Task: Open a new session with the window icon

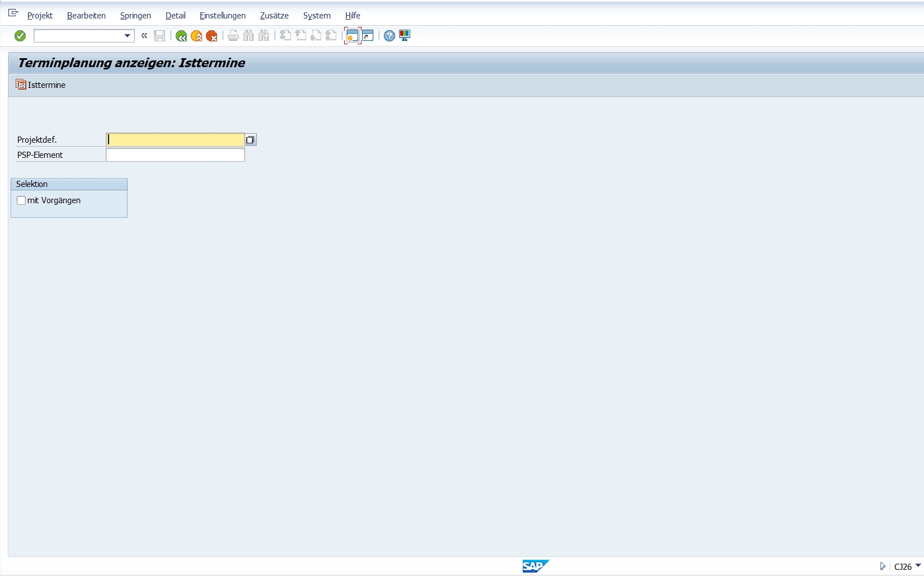Action: 353,36
